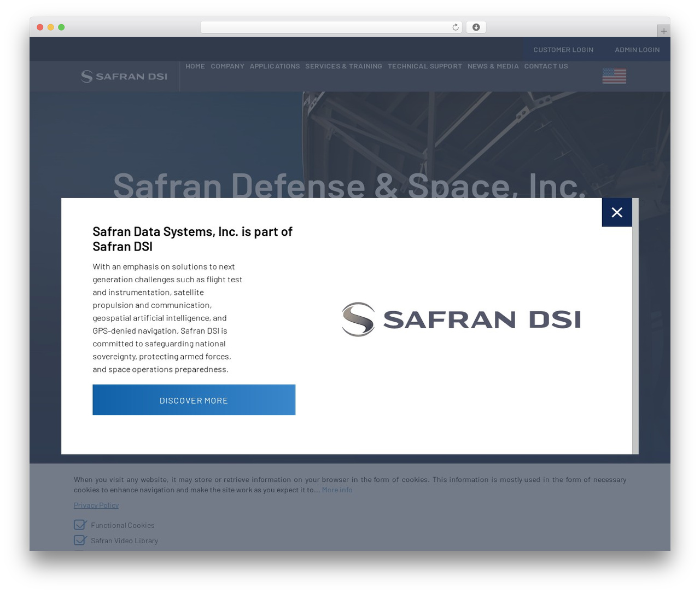Click the browser download icon
Viewport: 700px width, 593px height.
click(476, 27)
